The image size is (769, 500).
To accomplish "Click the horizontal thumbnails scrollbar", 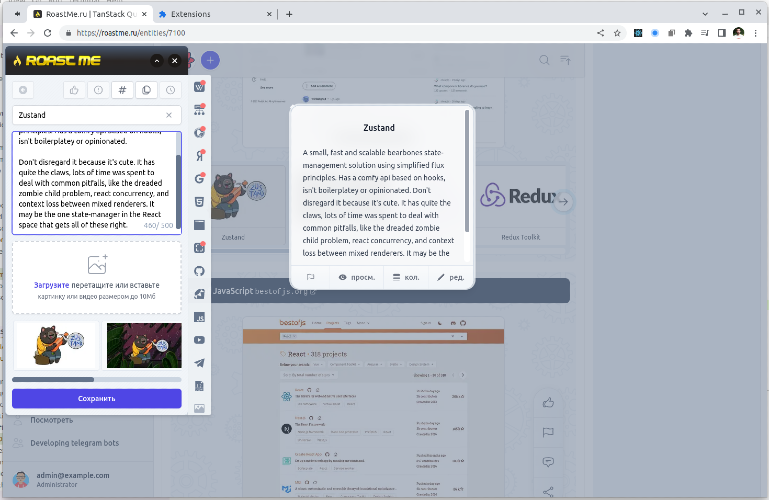I will click(53, 379).
